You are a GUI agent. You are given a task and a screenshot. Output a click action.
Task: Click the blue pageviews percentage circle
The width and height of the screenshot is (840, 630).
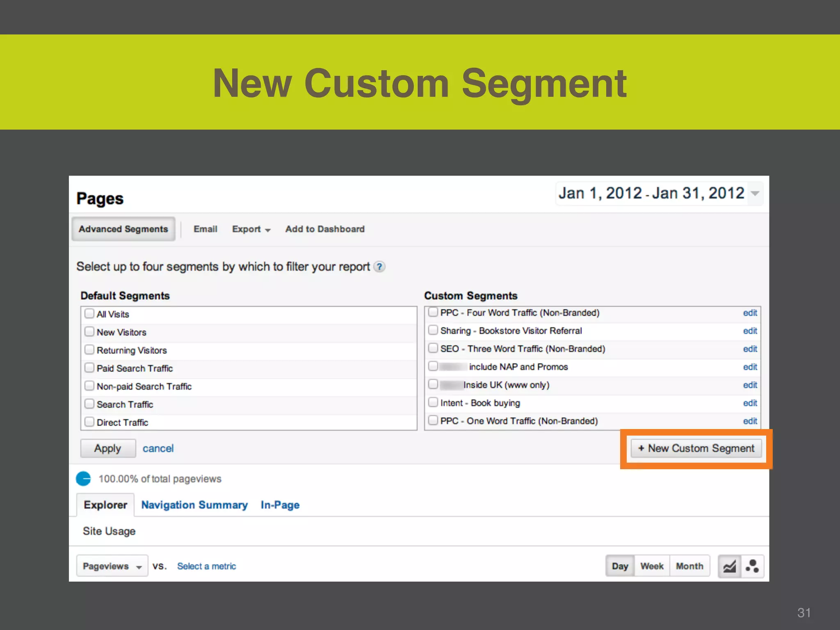coord(83,479)
